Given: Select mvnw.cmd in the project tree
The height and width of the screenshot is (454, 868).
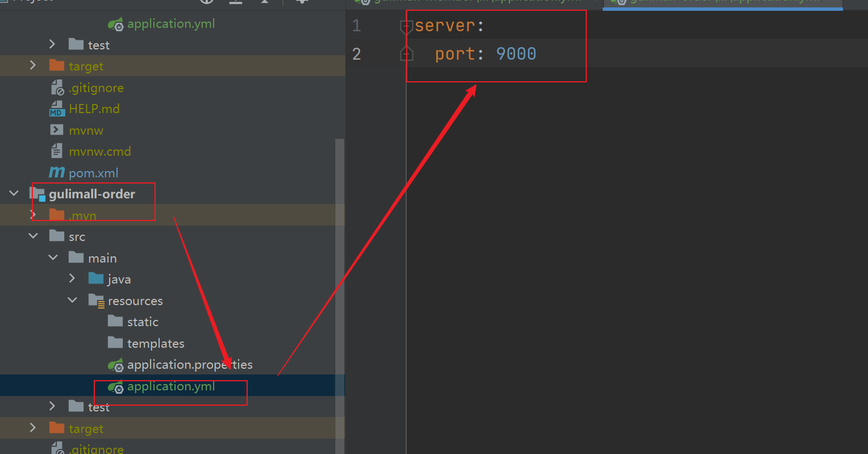Looking at the screenshot, I should coord(100,152).
